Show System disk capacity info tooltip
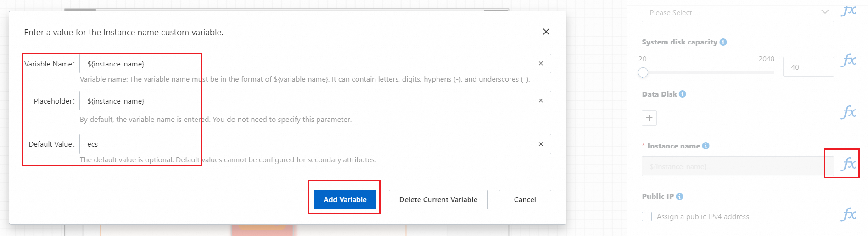The height and width of the screenshot is (236, 868). click(x=723, y=42)
